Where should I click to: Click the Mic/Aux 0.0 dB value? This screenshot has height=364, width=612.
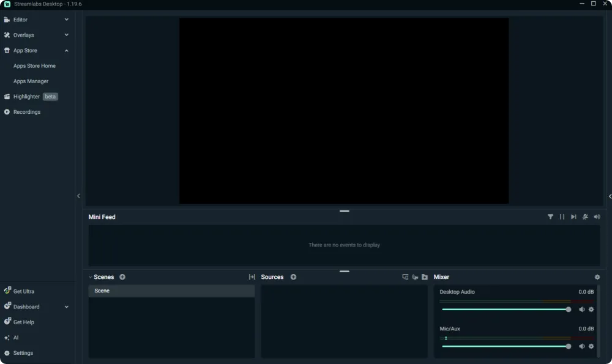tap(586, 329)
